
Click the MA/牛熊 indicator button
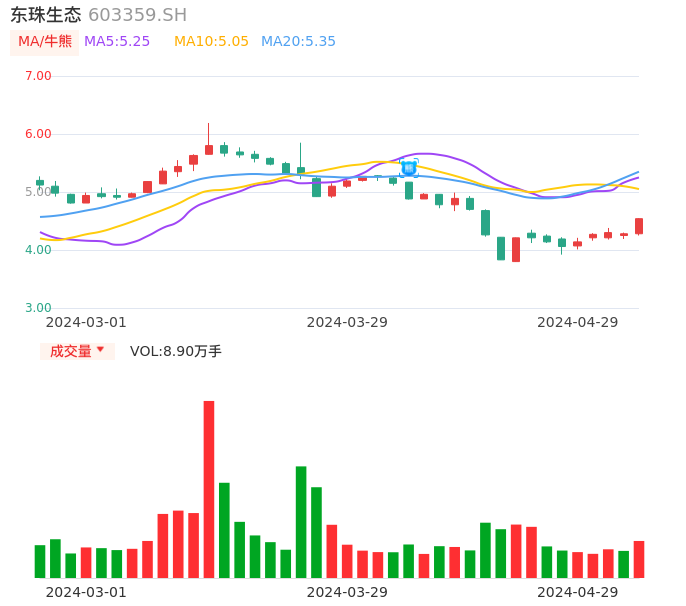(x=45, y=42)
